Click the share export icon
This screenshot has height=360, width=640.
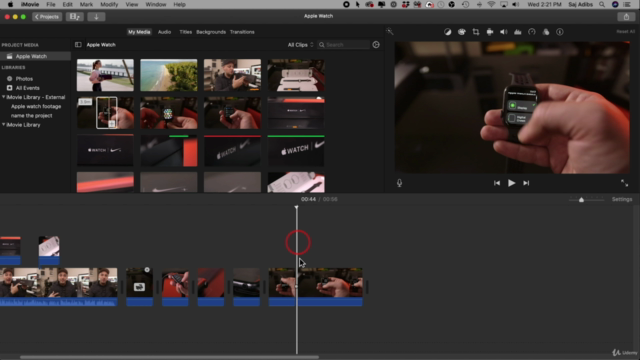pos(626,17)
